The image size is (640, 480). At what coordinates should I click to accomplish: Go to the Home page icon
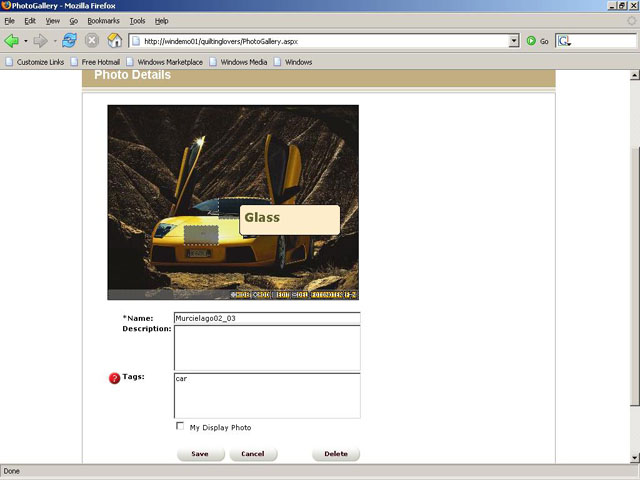pos(115,41)
